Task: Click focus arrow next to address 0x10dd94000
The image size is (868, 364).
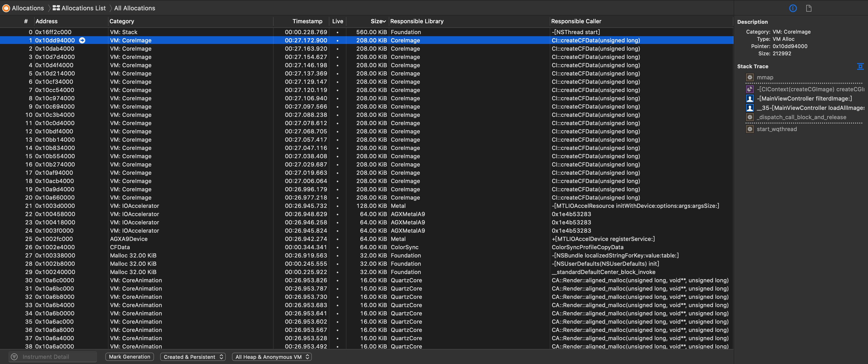Action: 82,41
